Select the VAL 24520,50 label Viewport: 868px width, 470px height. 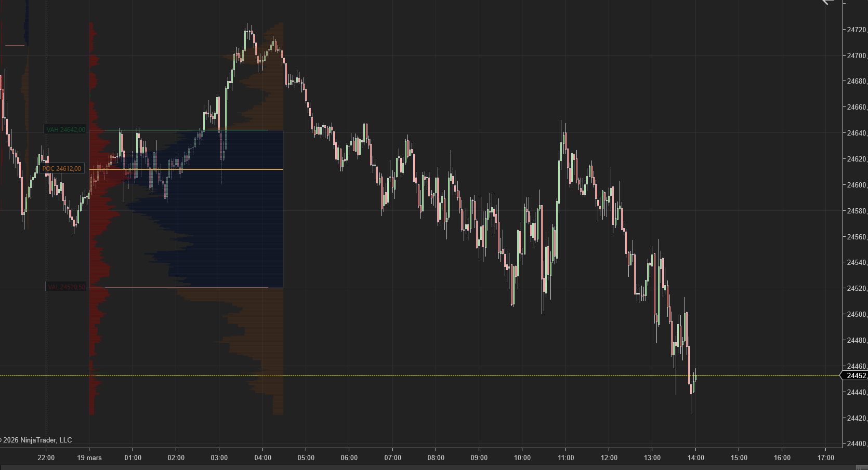coord(67,287)
